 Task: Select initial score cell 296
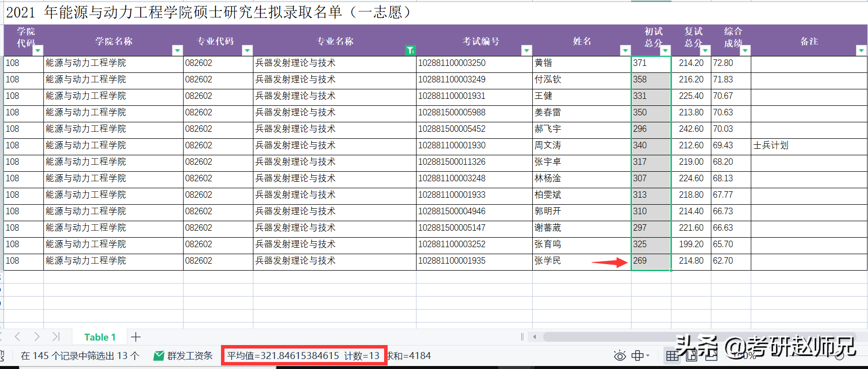tap(651, 129)
